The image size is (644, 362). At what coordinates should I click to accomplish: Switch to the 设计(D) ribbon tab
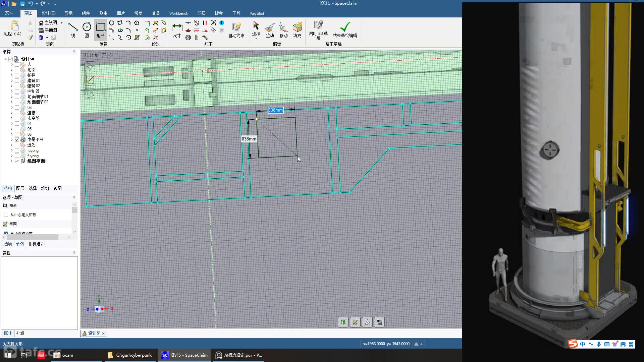(x=49, y=13)
